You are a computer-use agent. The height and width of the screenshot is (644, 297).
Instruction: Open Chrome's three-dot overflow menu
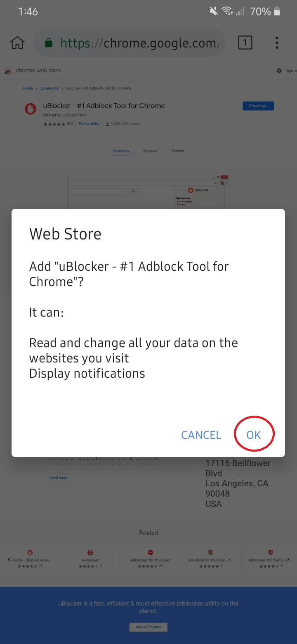[x=277, y=43]
